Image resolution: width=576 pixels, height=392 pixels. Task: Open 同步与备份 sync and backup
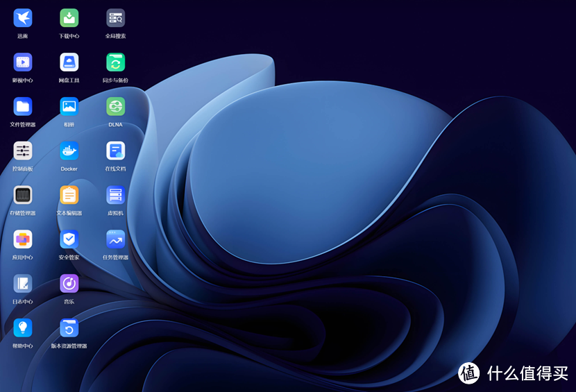[x=115, y=62]
